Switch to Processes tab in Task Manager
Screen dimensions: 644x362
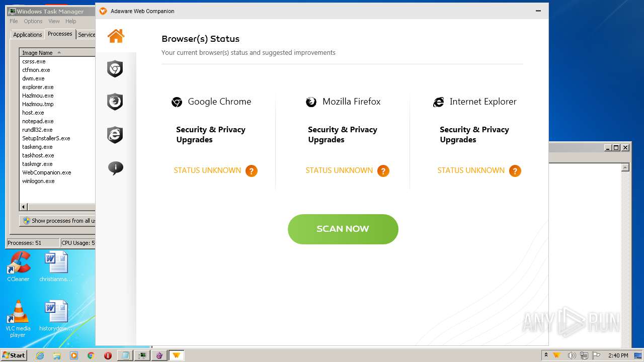click(60, 34)
